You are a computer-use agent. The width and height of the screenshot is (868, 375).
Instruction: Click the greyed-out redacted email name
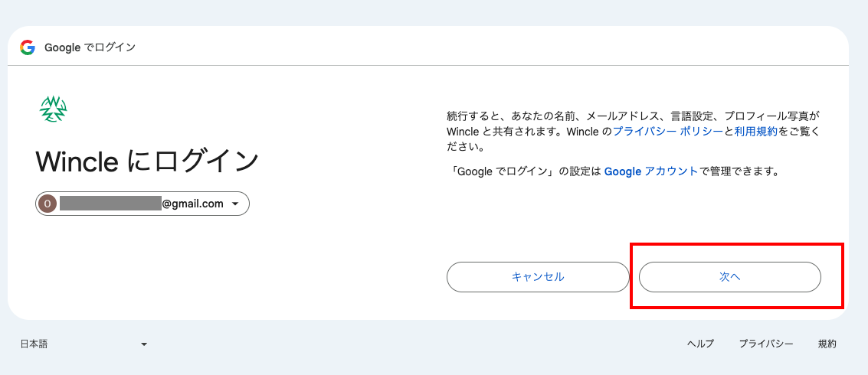(110, 204)
